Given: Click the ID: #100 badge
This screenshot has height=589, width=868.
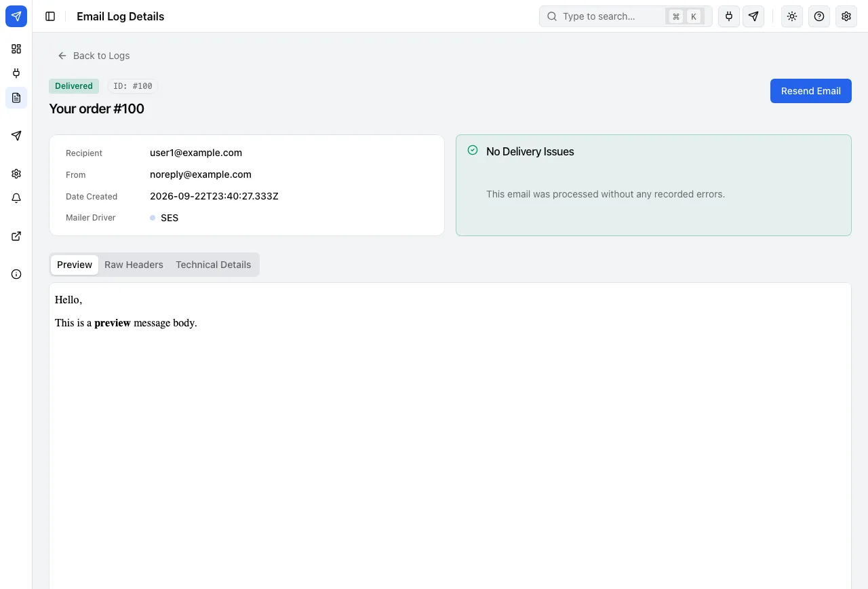Looking at the screenshot, I should point(133,86).
